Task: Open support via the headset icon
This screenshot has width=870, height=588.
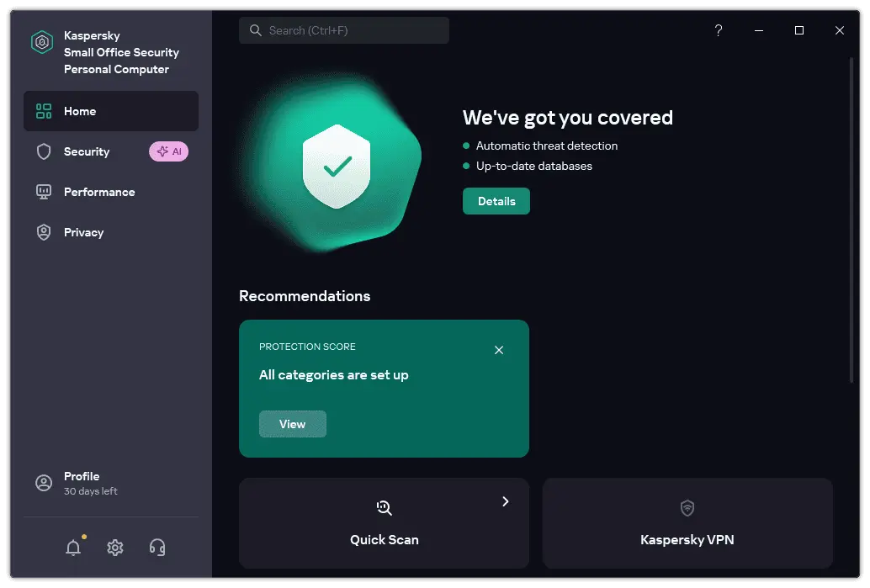Action: (x=157, y=548)
